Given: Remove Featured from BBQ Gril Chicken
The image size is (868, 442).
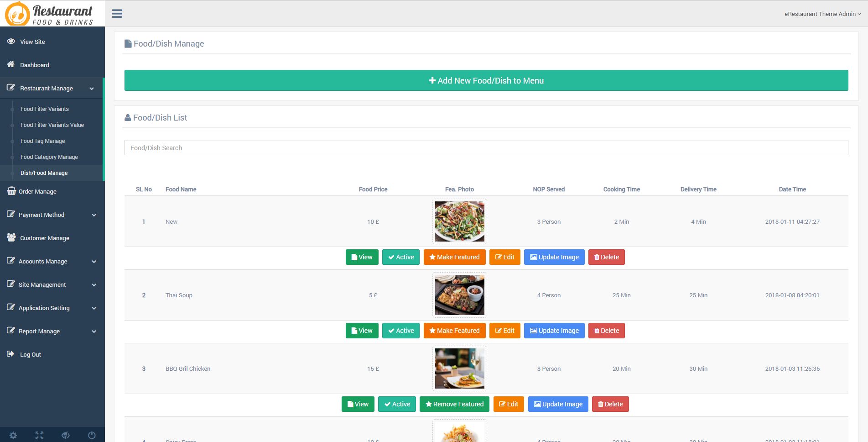Looking at the screenshot, I should pos(454,404).
